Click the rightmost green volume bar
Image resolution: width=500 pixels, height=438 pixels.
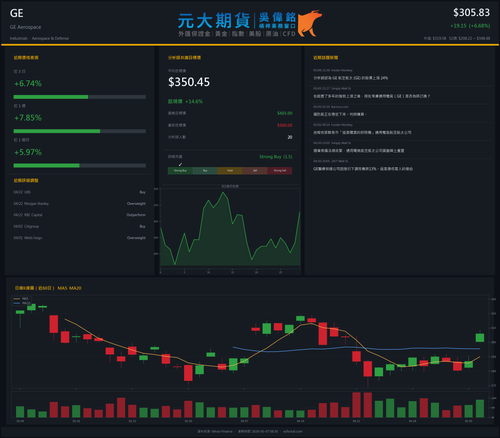coord(480,408)
